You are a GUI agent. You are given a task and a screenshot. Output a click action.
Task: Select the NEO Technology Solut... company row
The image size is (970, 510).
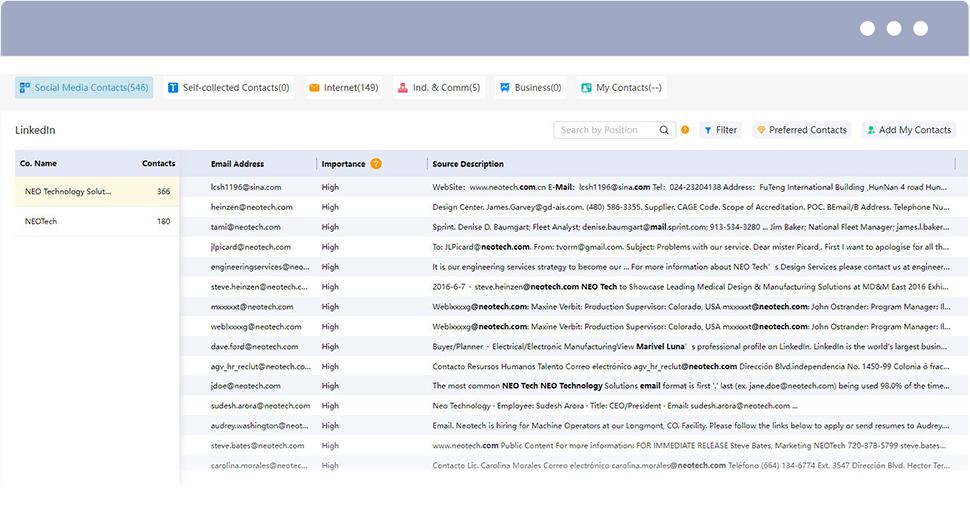point(97,192)
